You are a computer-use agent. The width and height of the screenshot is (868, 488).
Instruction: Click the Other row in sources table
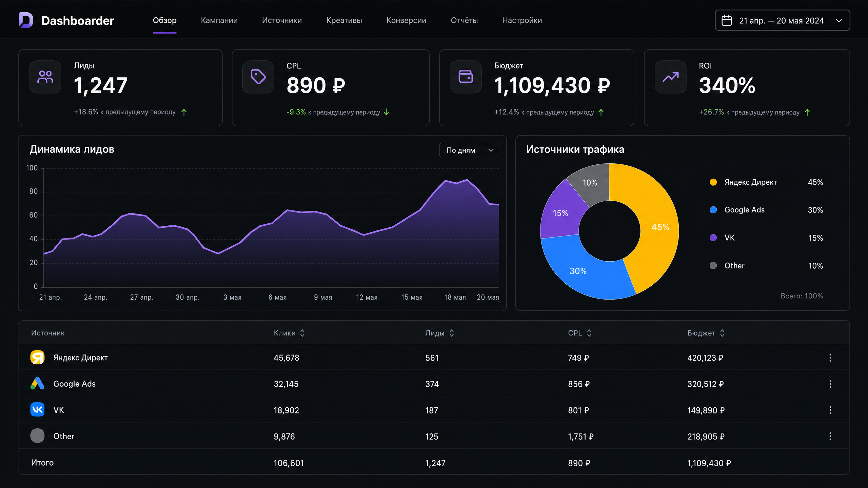pyautogui.click(x=434, y=436)
